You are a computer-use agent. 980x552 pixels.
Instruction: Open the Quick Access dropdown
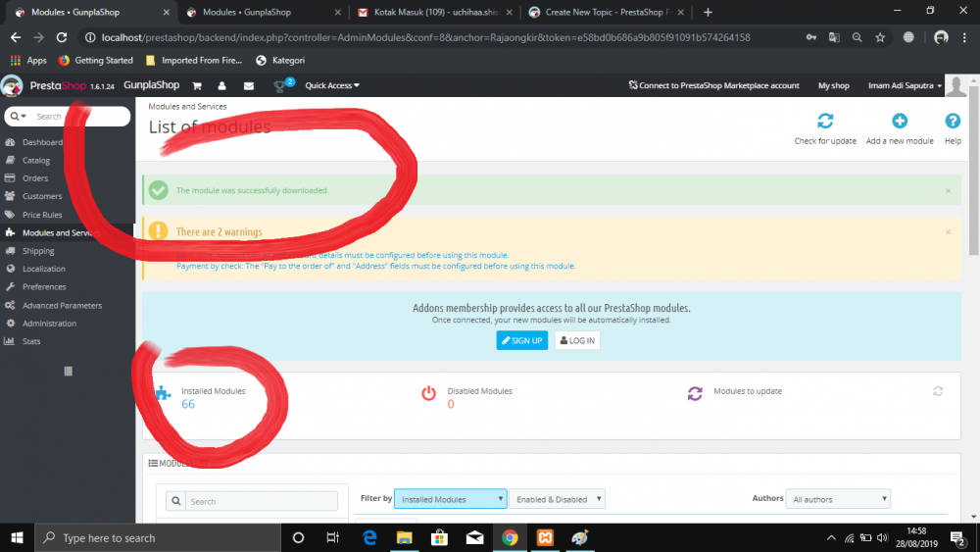tap(332, 85)
